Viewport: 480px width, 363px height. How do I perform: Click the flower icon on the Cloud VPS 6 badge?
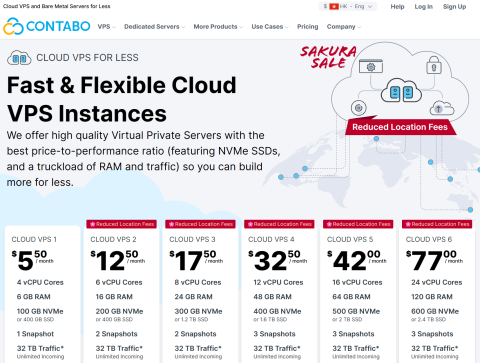click(x=408, y=224)
